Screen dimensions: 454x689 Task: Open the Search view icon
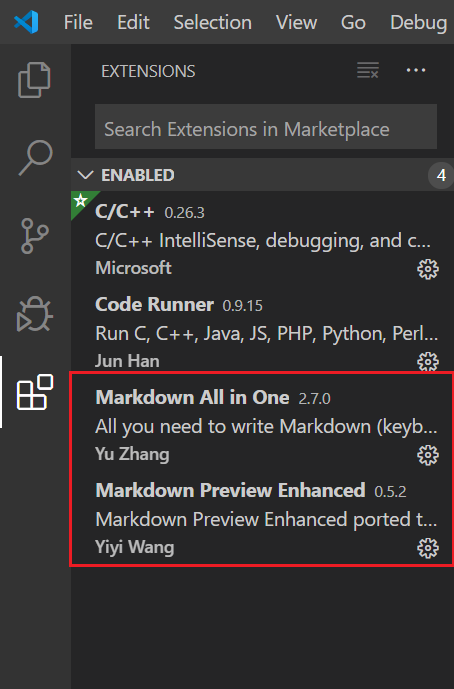click(x=36, y=158)
